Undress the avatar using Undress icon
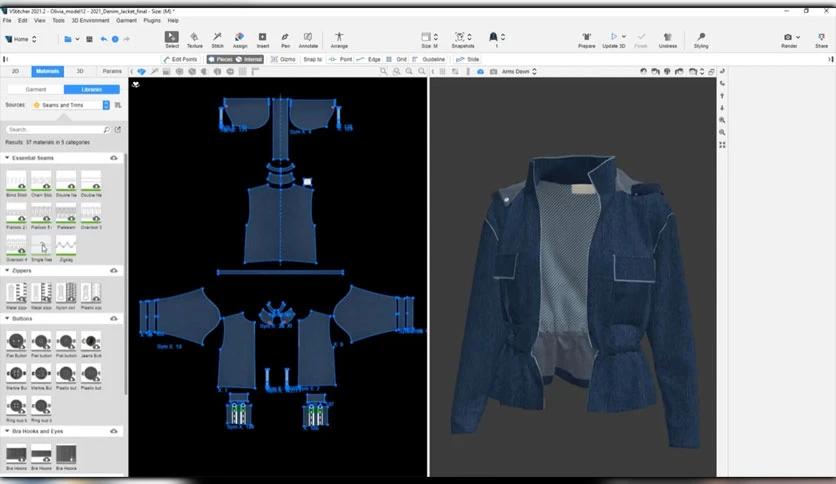This screenshot has width=836, height=484. (x=668, y=39)
